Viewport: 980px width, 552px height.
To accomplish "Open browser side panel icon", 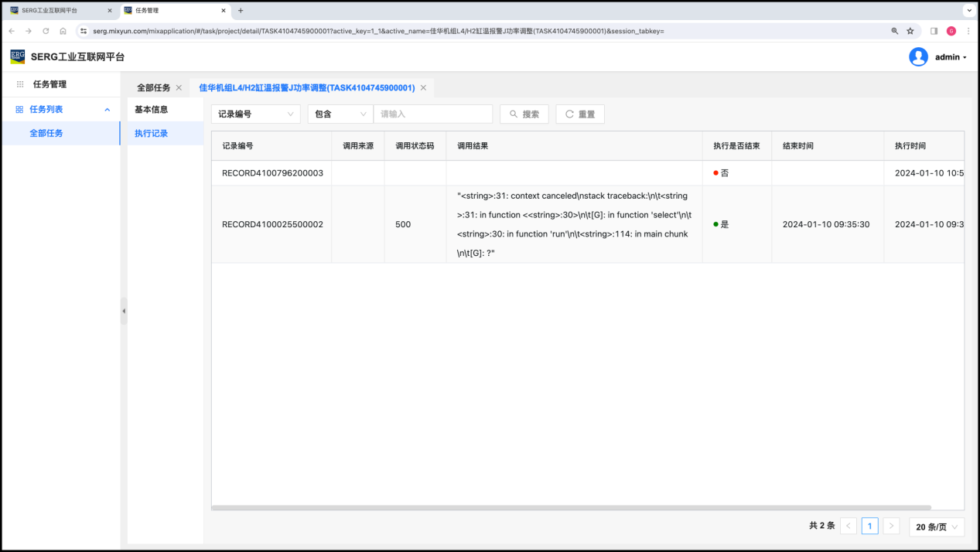I will click(x=934, y=31).
